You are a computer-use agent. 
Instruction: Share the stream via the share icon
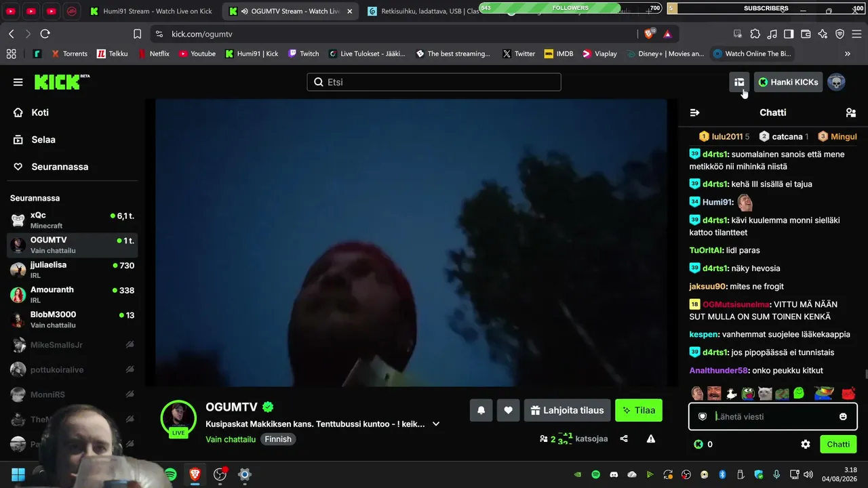click(x=624, y=439)
